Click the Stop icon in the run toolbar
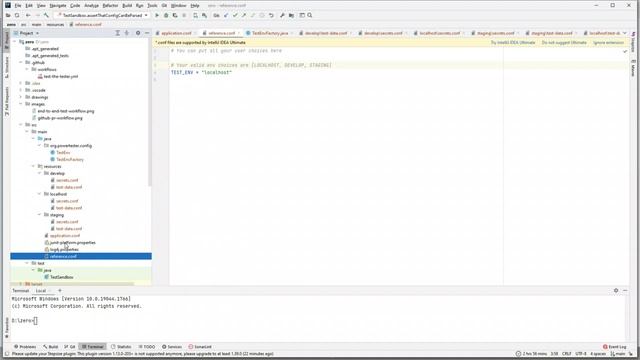This screenshot has height=360, width=640. (184, 15)
